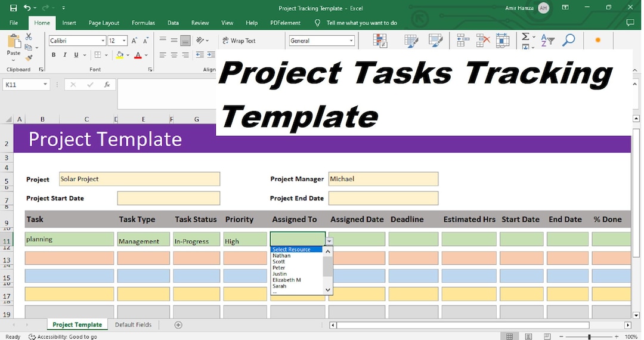This screenshot has width=644, height=340.
Task: Open the Font settings dialog launcher
Action: pos(150,70)
